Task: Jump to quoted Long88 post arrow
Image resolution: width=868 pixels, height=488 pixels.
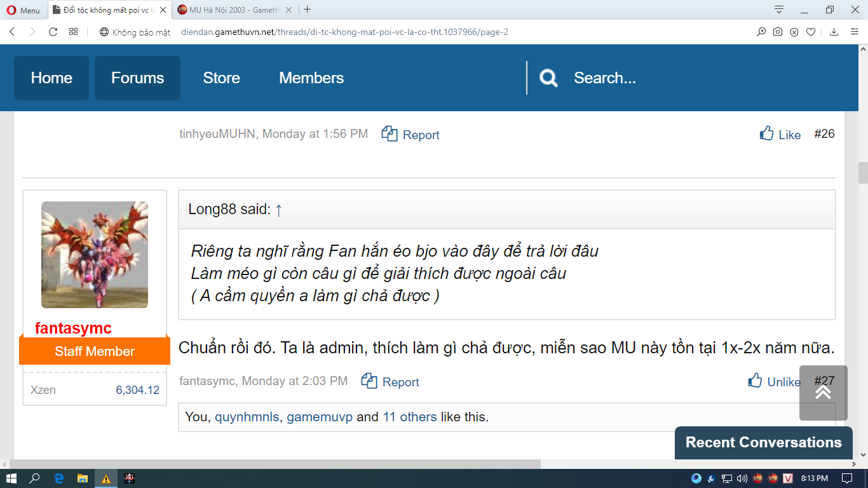Action: point(278,210)
